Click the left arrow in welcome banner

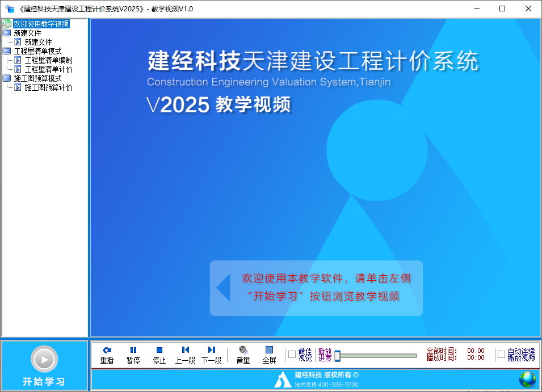(223, 288)
